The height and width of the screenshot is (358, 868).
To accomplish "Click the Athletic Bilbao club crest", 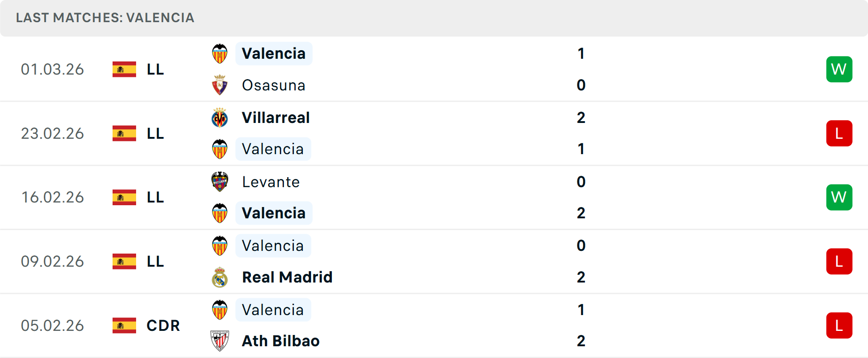I will (x=220, y=341).
